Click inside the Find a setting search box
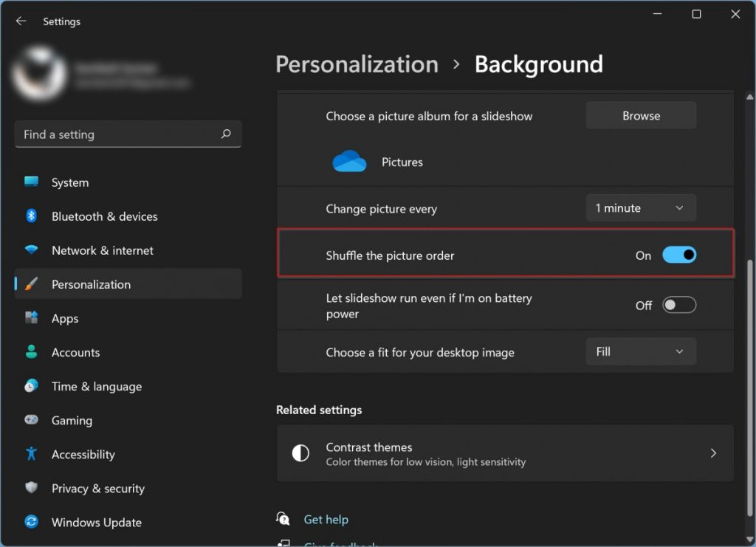Screen dimensions: 756x547 [128, 134]
